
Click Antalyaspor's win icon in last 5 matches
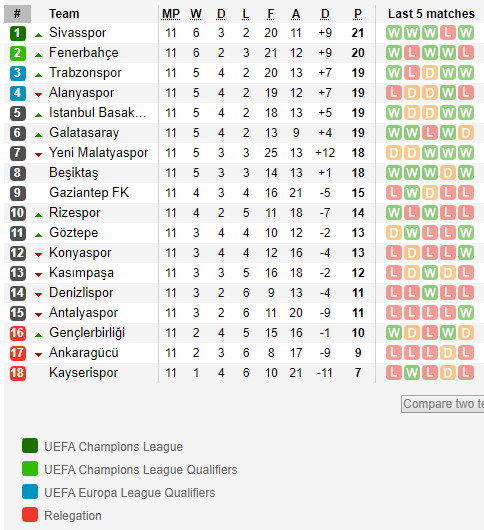[466, 313]
